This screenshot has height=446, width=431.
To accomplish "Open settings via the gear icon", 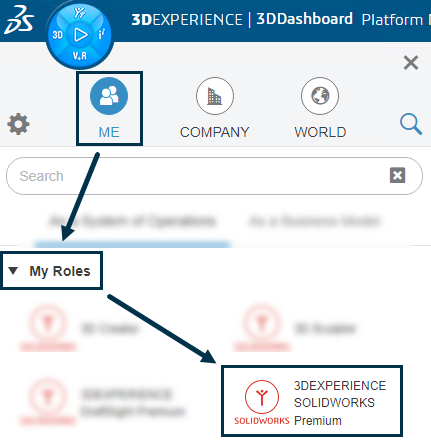I will point(18,124).
